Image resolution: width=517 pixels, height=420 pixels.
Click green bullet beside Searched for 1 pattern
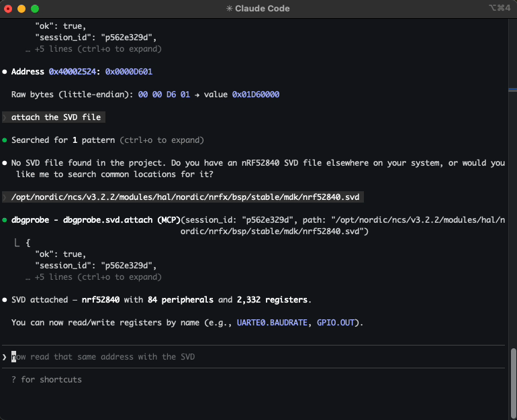coord(5,140)
